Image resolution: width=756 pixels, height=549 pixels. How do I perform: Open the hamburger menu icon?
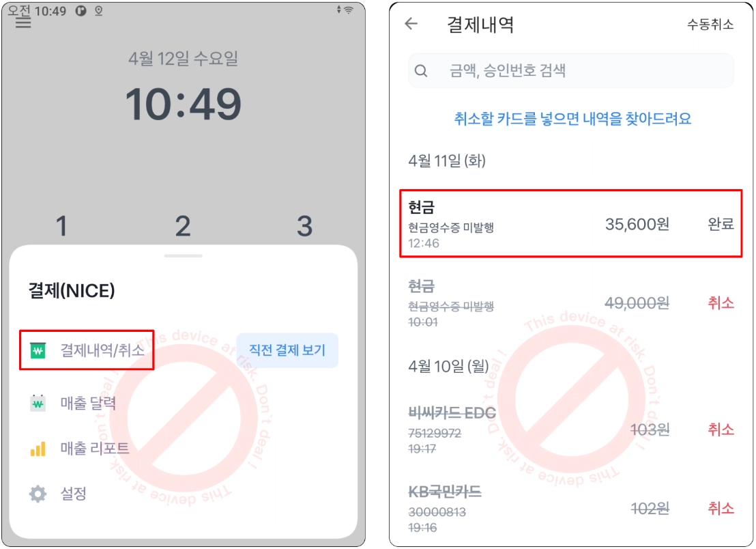(x=23, y=23)
